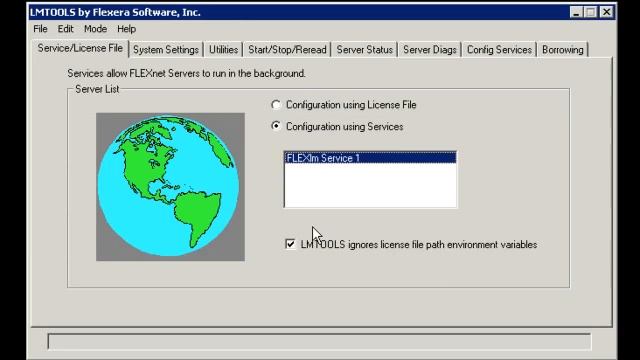
Task: Maximize the LMTOOLS window
Action: point(591,12)
